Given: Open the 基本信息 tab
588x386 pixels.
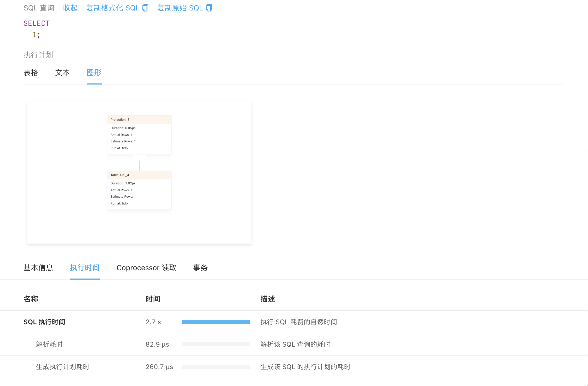Looking at the screenshot, I should pos(38,268).
